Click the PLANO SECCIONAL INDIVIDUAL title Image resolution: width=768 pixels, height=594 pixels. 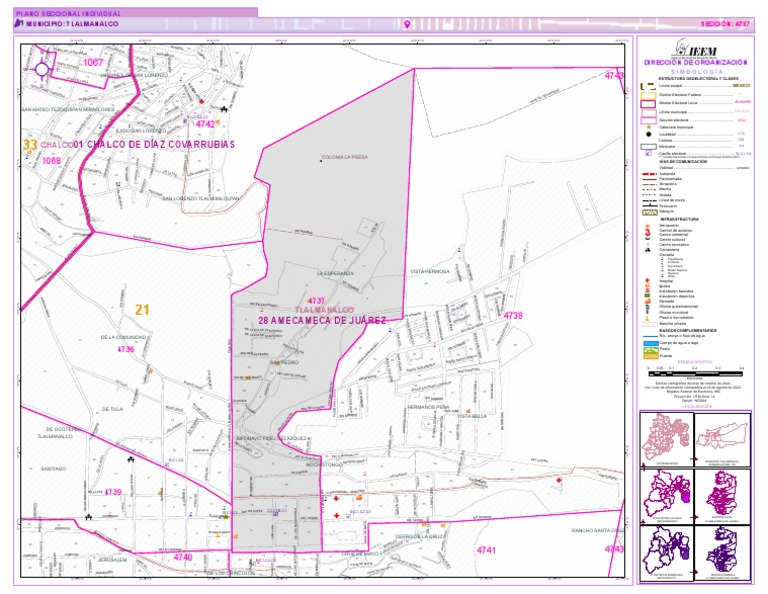coord(68,13)
